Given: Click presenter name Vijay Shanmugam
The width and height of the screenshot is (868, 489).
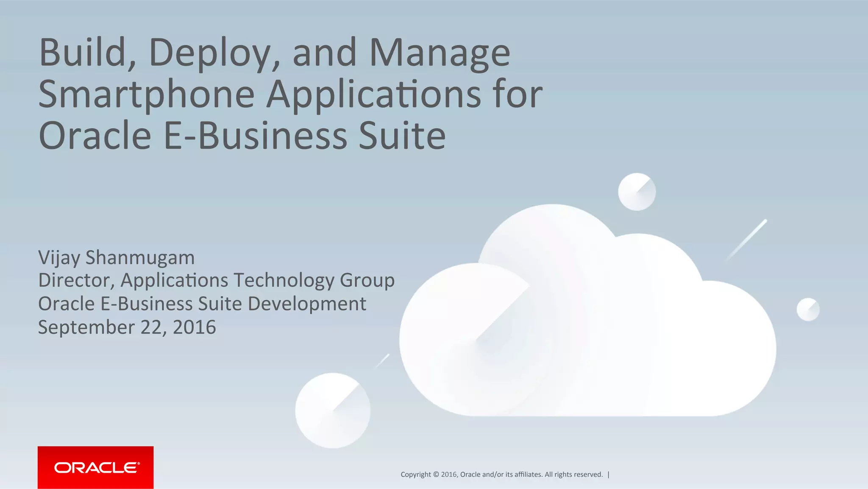Looking at the screenshot, I should click(117, 257).
